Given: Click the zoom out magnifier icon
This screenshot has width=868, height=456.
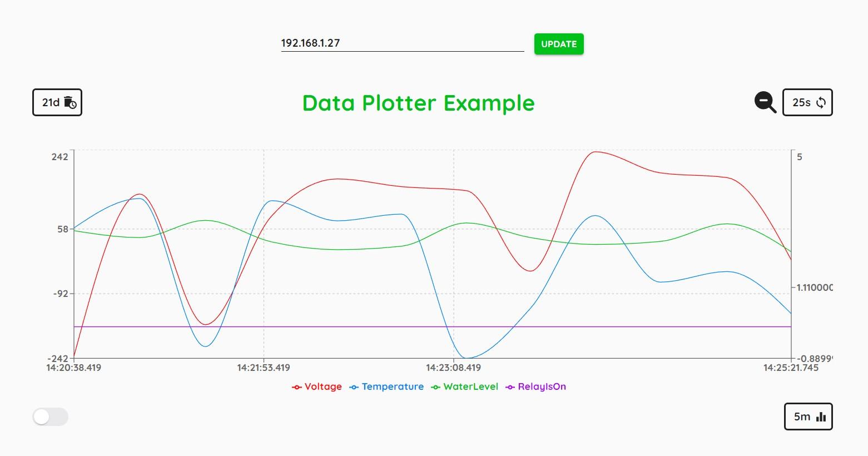Looking at the screenshot, I should (765, 102).
